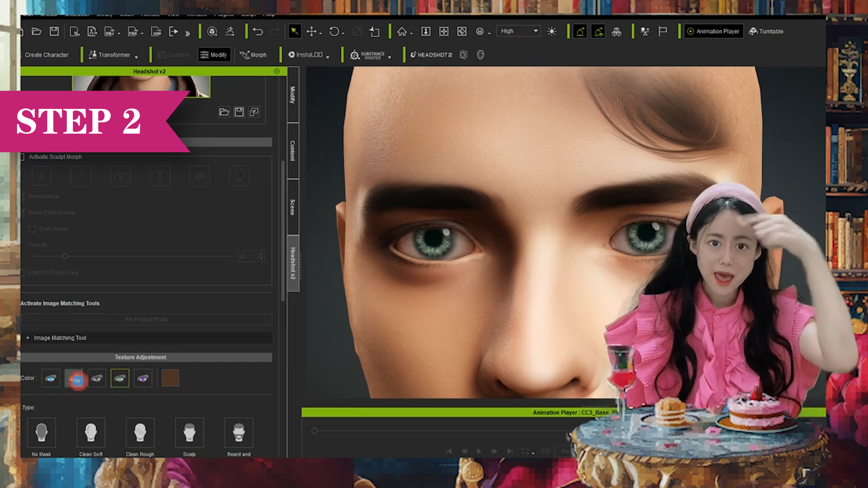Switch to the Scene side tab
This screenshot has height=488, width=868.
(292, 207)
